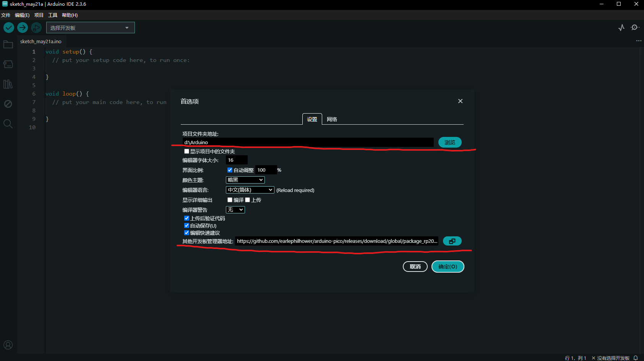Click the 确定(O) confirm button
The width and height of the screenshot is (644, 361).
448,267
